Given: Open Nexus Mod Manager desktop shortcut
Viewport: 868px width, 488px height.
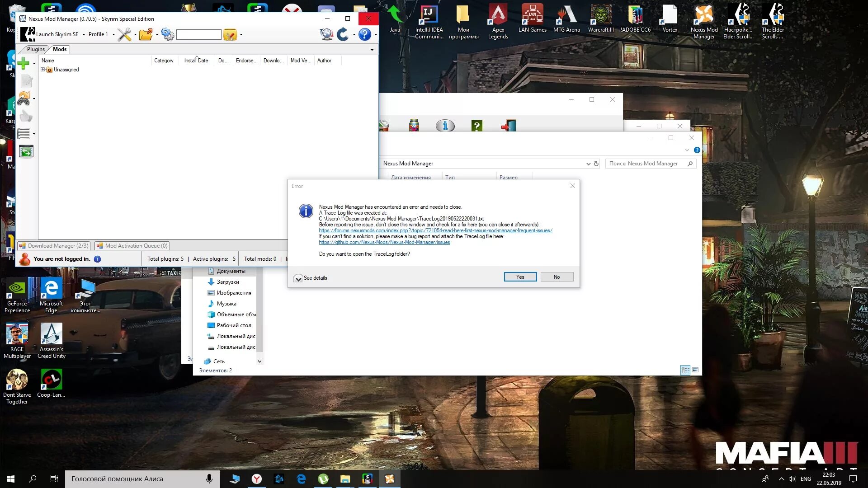Looking at the screenshot, I should (704, 21).
